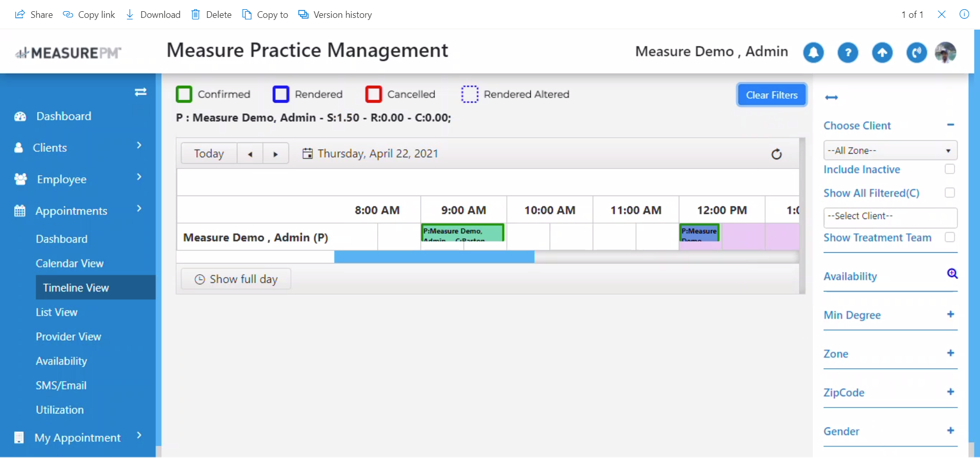Click the Today button
This screenshot has width=980, height=458.
click(209, 154)
